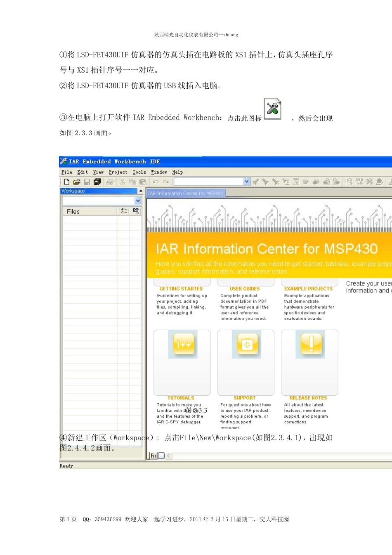Click the Stop Build icon
This screenshot has height=555, width=392.
[x=369, y=182]
